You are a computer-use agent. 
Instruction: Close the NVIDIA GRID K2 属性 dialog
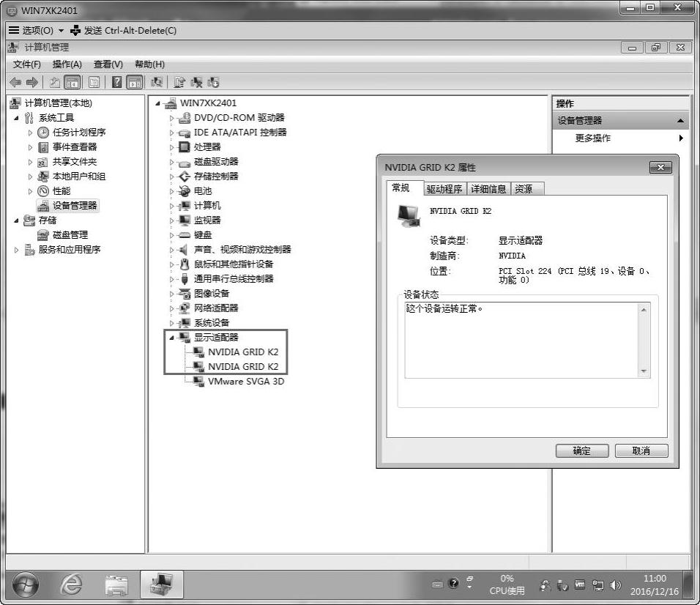(x=660, y=168)
